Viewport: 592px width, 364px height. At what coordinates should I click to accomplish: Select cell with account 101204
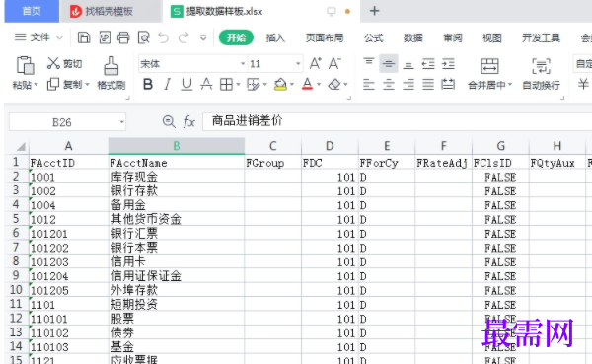[x=69, y=276]
